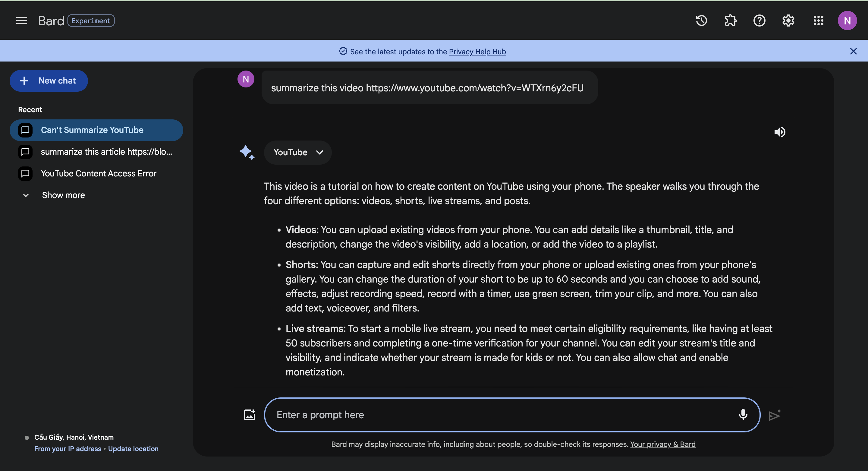
Task: Listen to response with speaker icon
Action: tap(780, 132)
